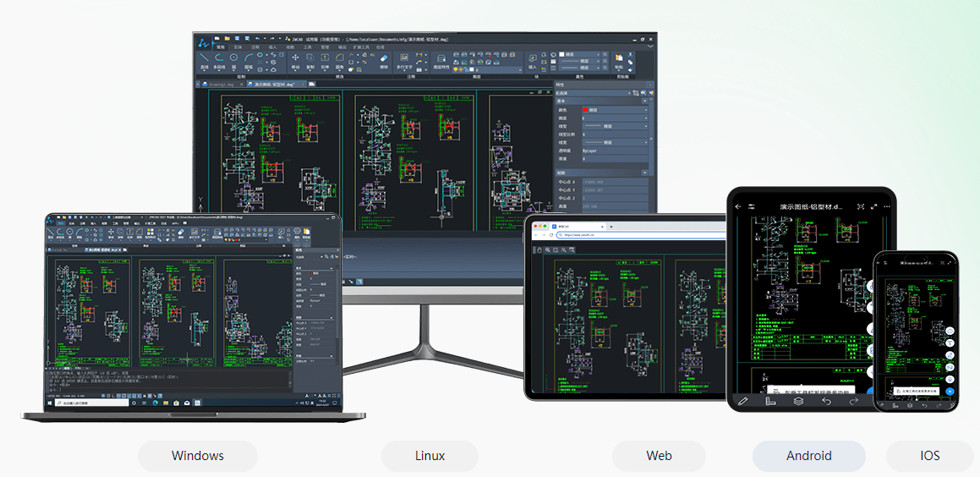Click the 删除 eraser tool on Linux monitor

pos(384,61)
